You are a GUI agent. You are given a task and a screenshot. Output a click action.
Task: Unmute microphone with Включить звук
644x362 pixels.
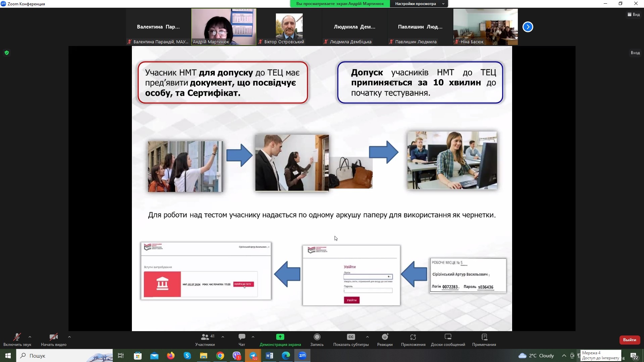17,337
